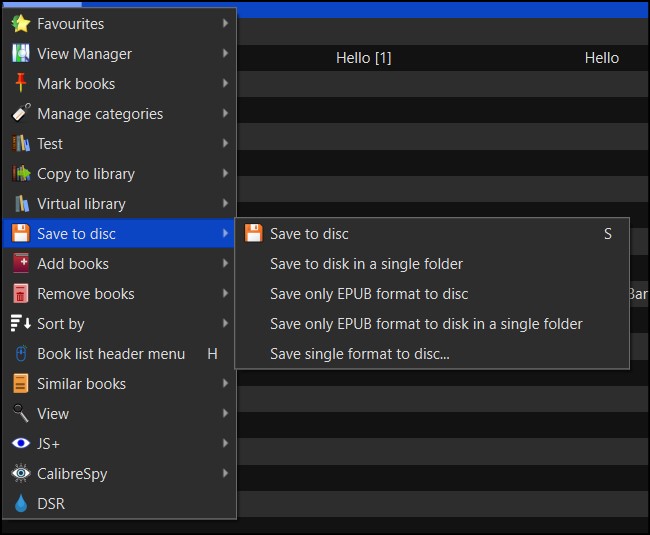Open the Test menu entry
The height and width of the screenshot is (535, 650).
pos(50,144)
